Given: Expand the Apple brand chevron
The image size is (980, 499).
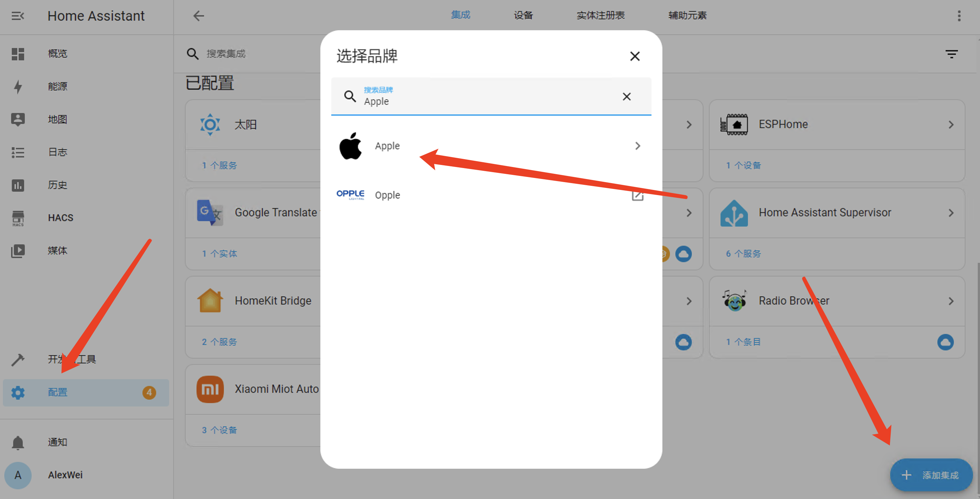Looking at the screenshot, I should pyautogui.click(x=637, y=146).
